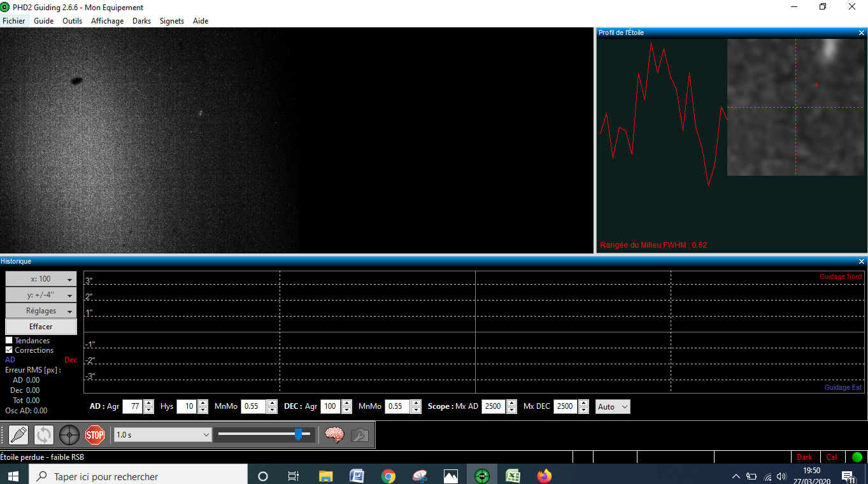
Task: Increase the Hys stepper value
Action: [203, 403]
